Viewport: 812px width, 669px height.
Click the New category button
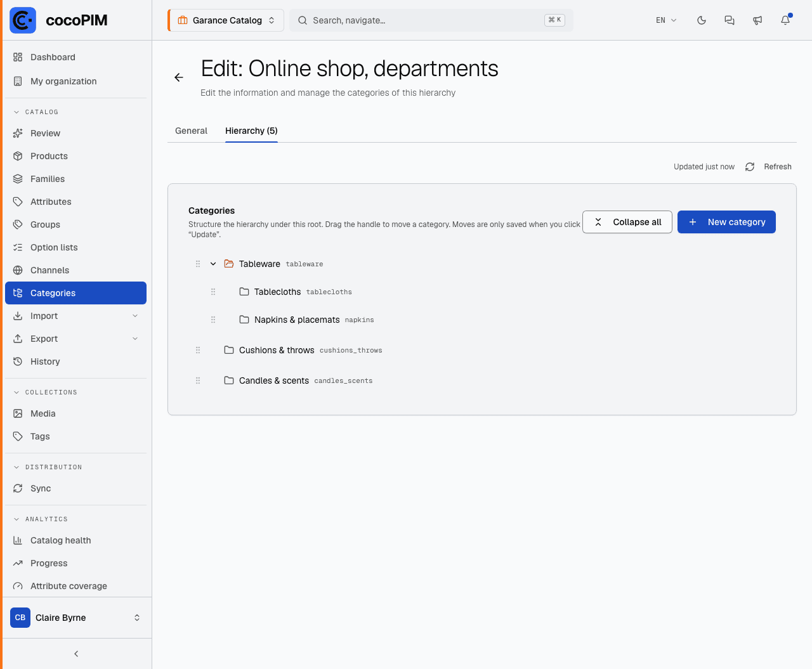click(x=726, y=222)
